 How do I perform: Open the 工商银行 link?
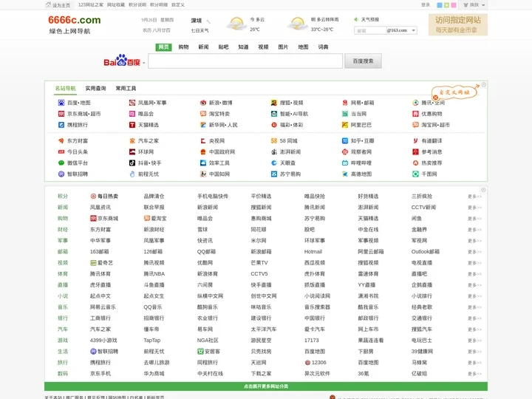coord(100,318)
